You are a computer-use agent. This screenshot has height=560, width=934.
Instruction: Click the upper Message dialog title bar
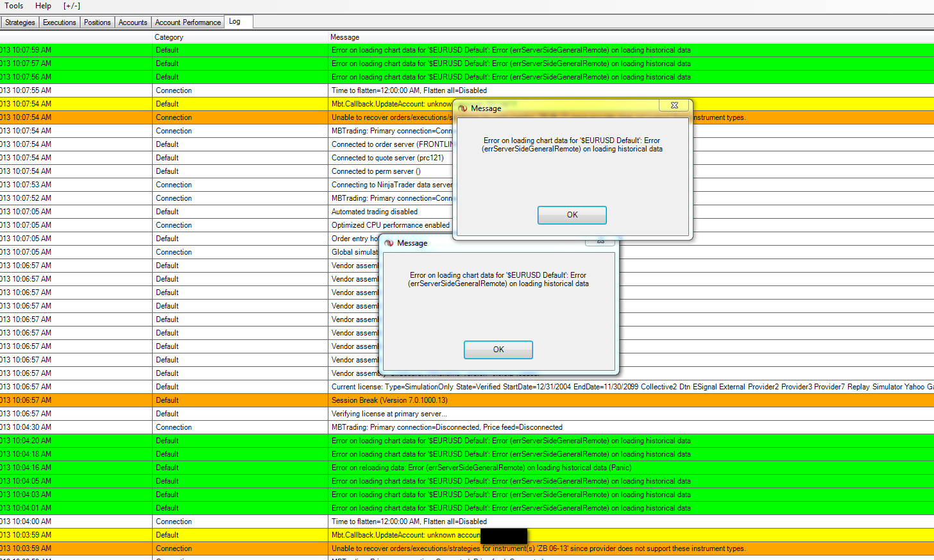tap(572, 108)
